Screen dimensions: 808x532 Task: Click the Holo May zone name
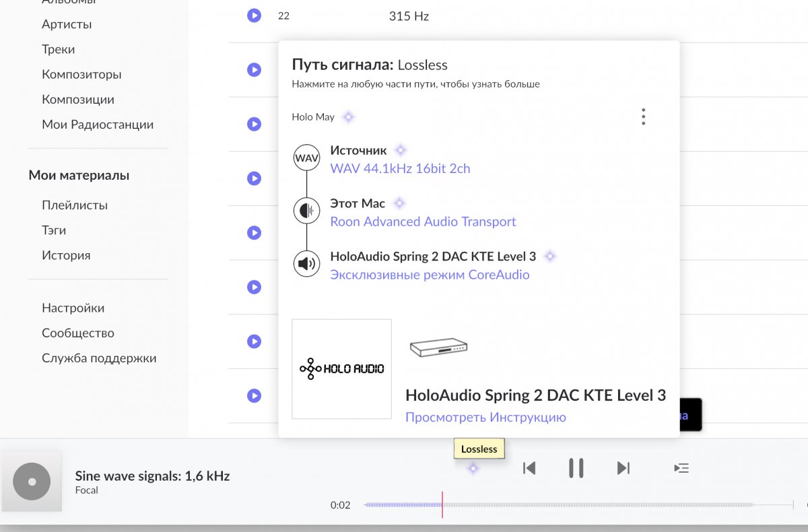point(313,117)
